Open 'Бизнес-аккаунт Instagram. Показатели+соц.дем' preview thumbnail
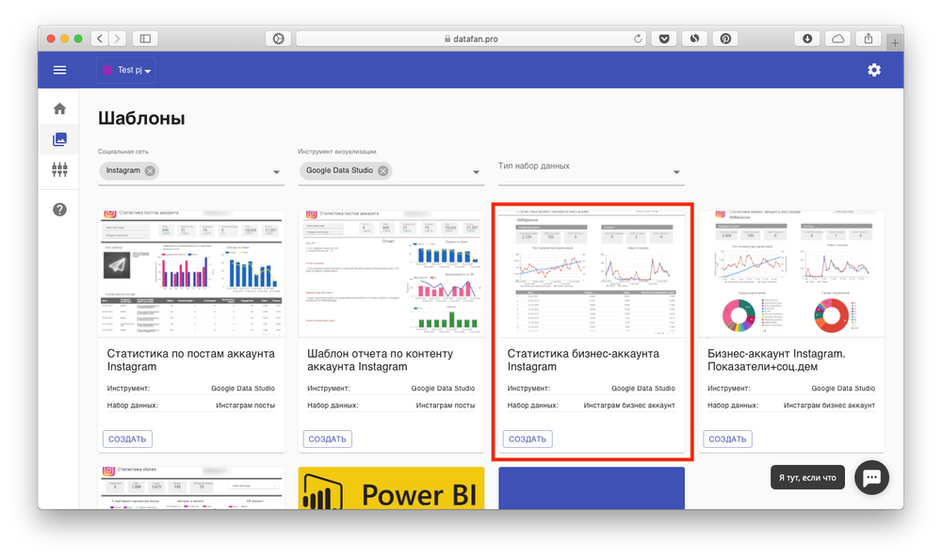 [791, 274]
